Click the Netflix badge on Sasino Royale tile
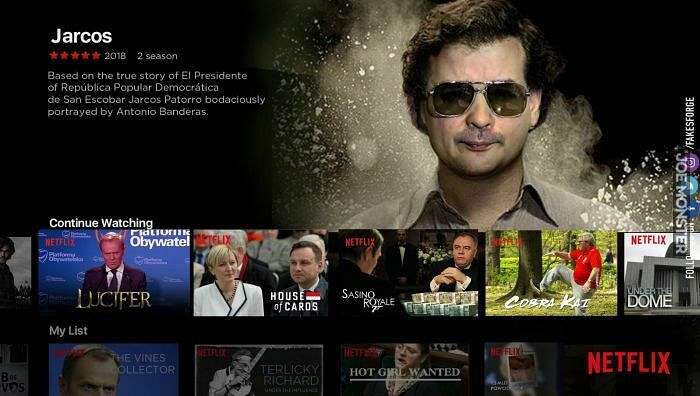 click(360, 242)
